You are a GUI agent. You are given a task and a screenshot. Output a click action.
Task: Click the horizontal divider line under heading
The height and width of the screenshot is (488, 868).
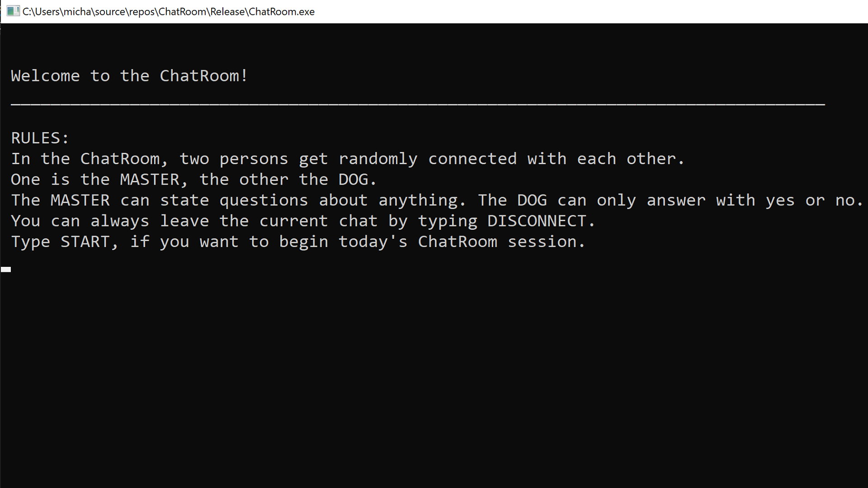(x=418, y=104)
